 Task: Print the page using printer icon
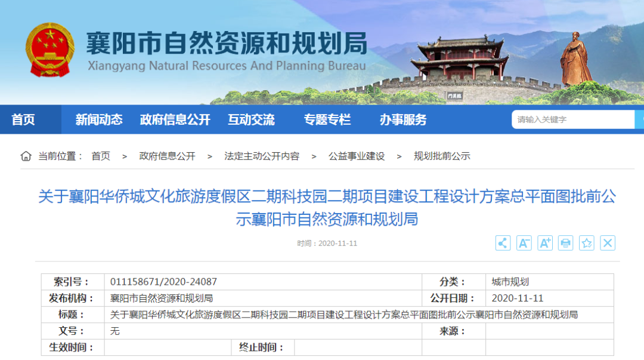pos(565,243)
